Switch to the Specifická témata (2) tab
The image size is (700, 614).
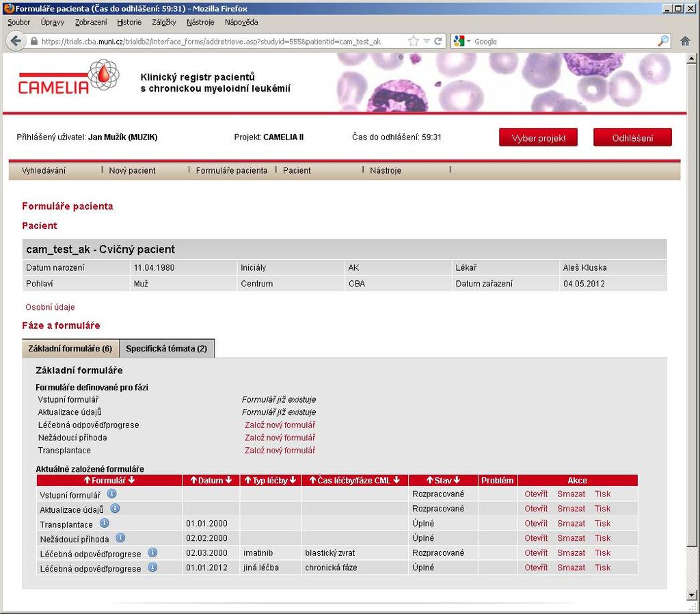click(x=167, y=348)
